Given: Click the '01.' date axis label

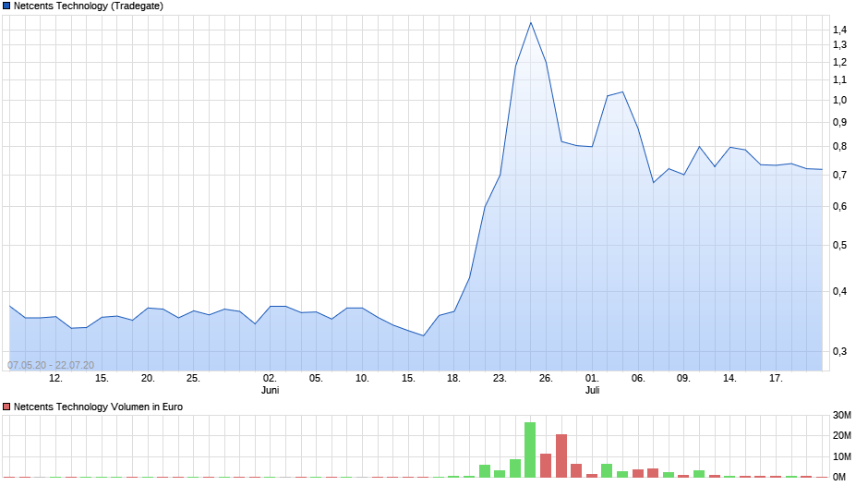Looking at the screenshot, I should click(x=592, y=379).
